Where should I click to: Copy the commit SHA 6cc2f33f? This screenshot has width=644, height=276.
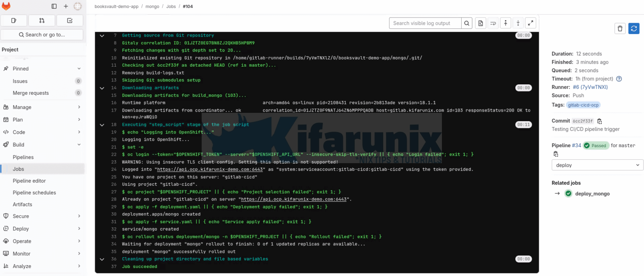(x=600, y=121)
